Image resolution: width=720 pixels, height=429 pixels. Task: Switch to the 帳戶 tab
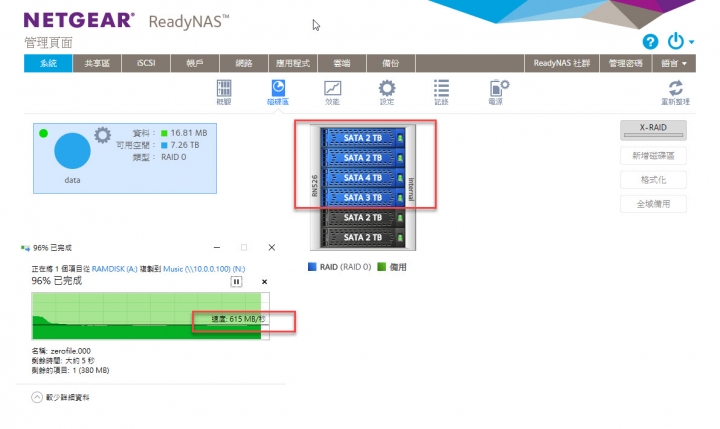(195, 63)
